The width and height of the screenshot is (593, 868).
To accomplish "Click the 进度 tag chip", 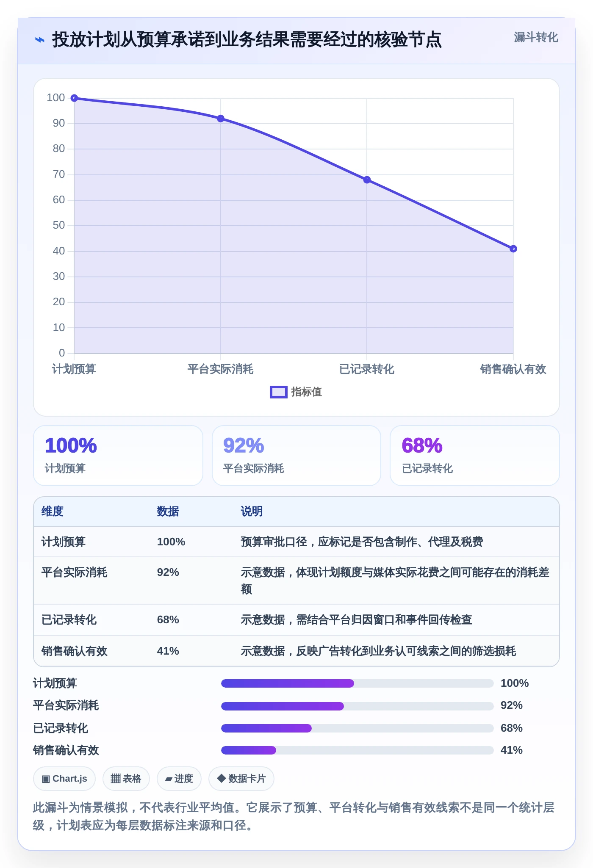I will click(179, 779).
